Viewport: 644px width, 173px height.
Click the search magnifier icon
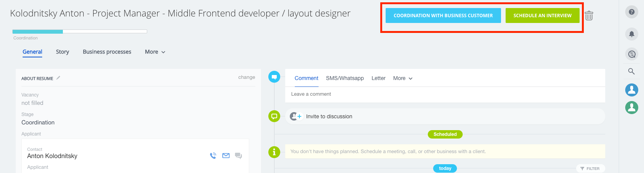point(631,71)
